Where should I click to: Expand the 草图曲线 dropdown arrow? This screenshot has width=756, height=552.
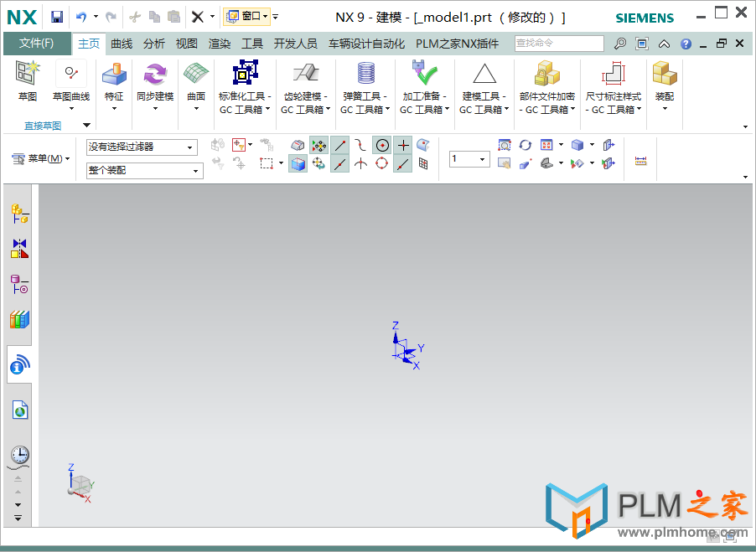click(x=71, y=108)
